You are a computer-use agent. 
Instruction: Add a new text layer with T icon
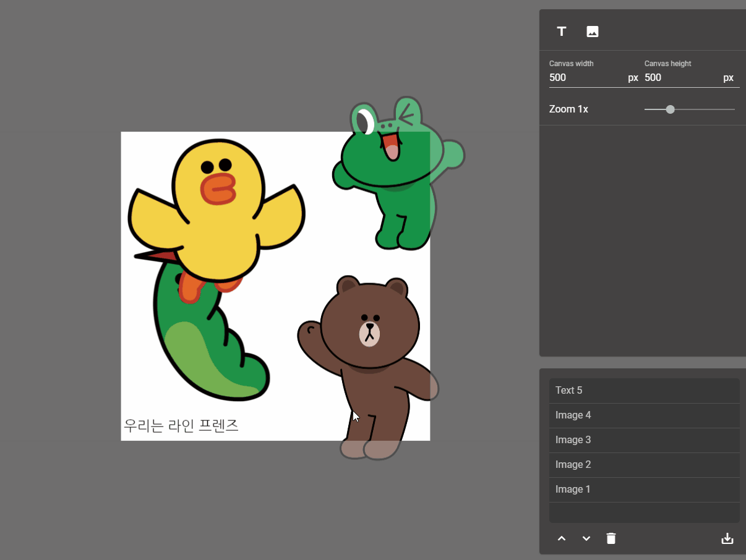pos(562,32)
